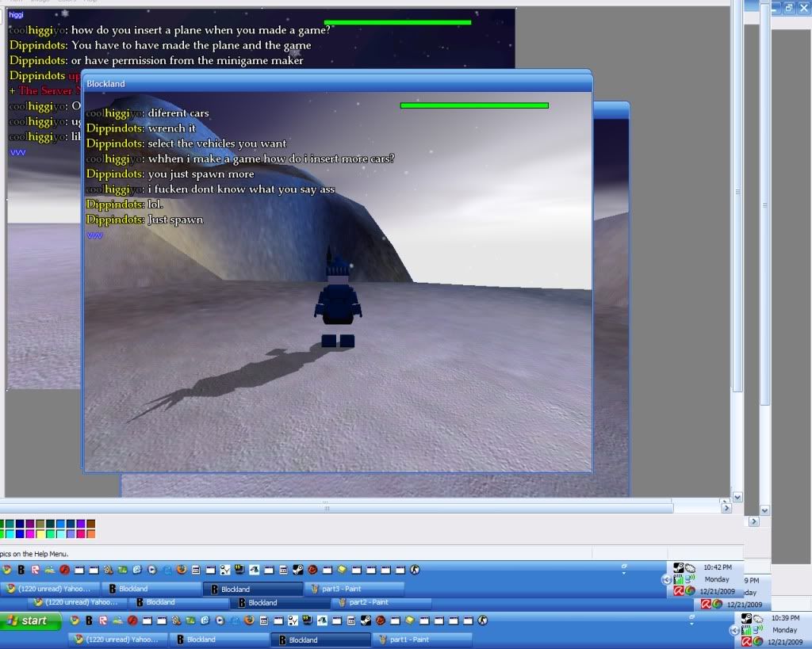812x649 pixels.
Task: Expand hidden tray icons beside 10:39 PM clock
Action: 734,630
